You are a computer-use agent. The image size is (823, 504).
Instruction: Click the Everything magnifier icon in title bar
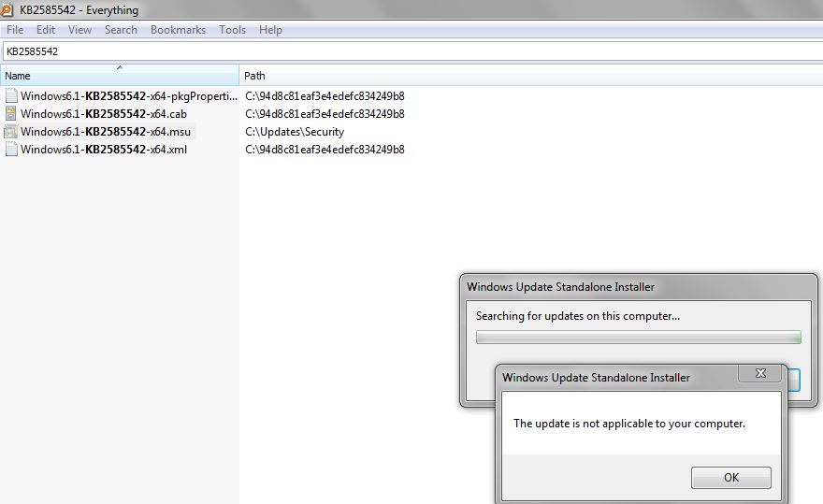(7, 9)
